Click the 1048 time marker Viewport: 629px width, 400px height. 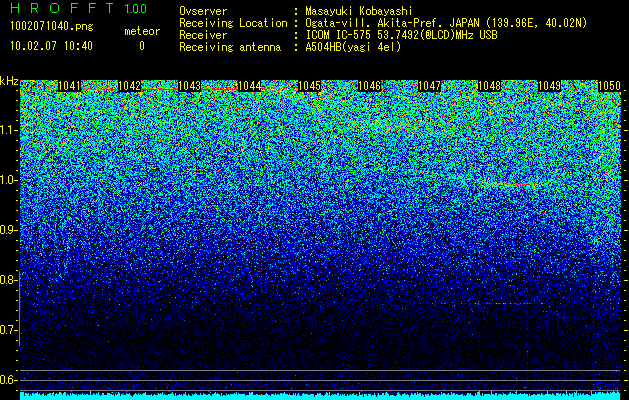coord(490,86)
